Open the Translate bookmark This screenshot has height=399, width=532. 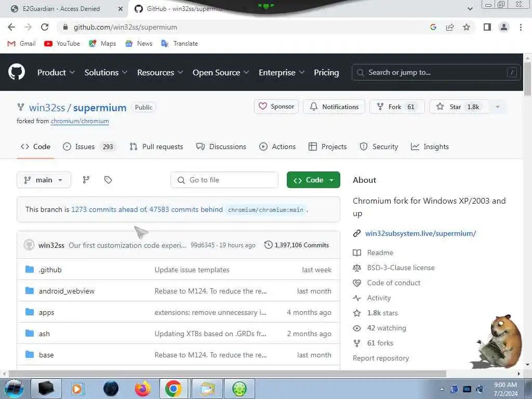point(179,44)
